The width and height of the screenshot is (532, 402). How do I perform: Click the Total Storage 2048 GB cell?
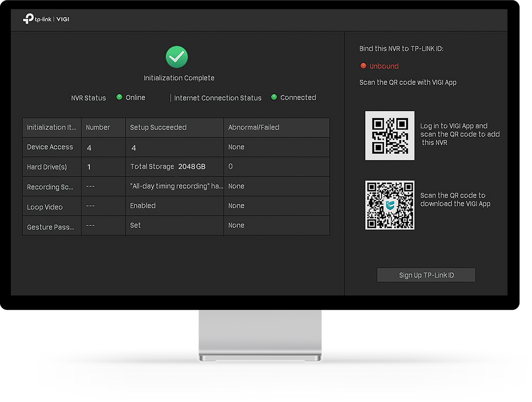175,166
